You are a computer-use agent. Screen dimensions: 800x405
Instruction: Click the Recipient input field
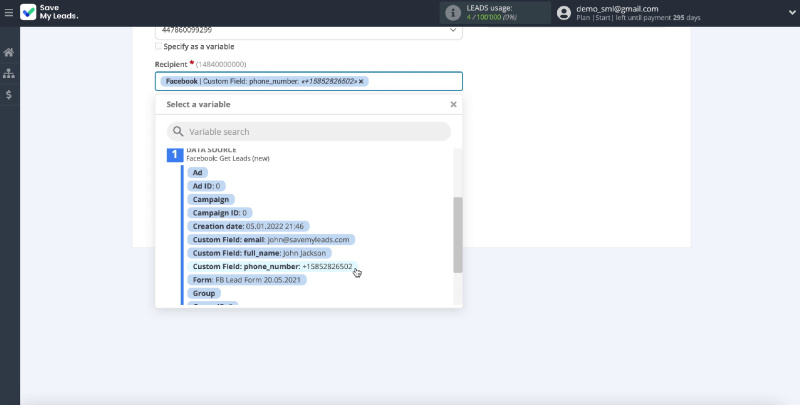click(309, 81)
